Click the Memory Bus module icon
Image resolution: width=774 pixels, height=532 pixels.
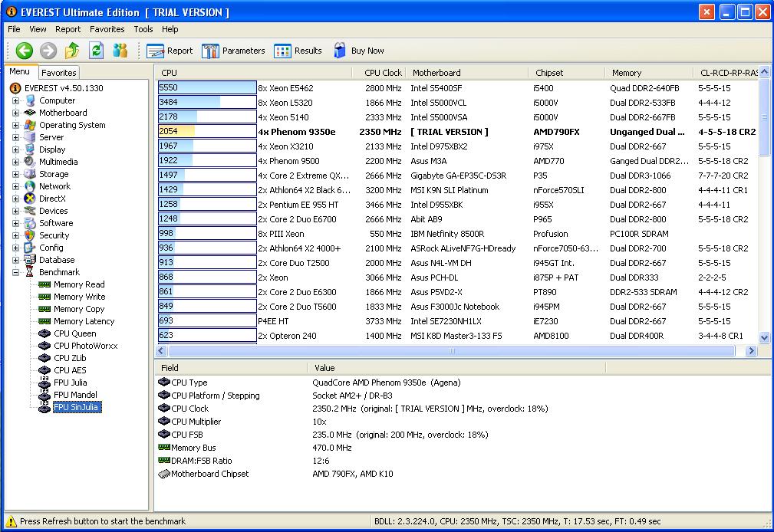164,447
